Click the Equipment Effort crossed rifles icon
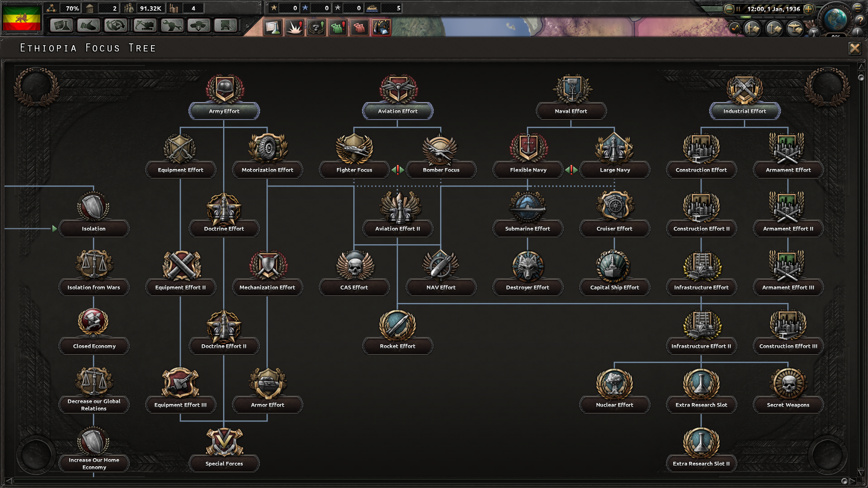This screenshot has height=488, width=868. coord(180,148)
